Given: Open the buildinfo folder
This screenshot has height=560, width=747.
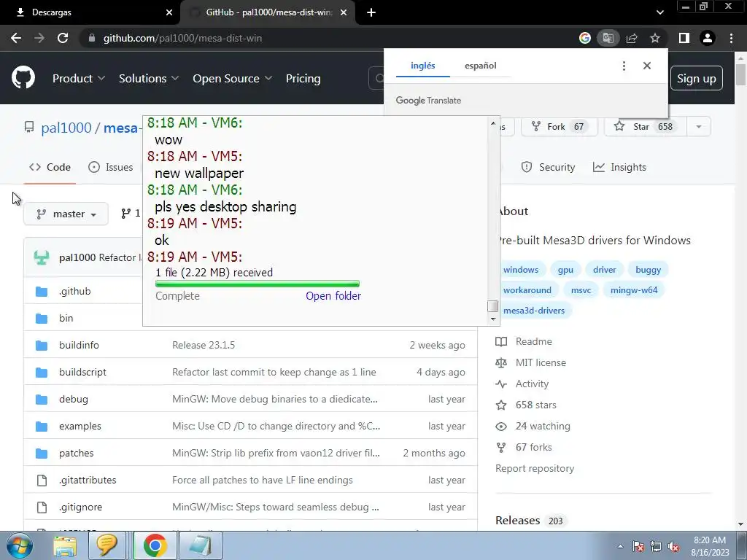Looking at the screenshot, I should (x=79, y=345).
